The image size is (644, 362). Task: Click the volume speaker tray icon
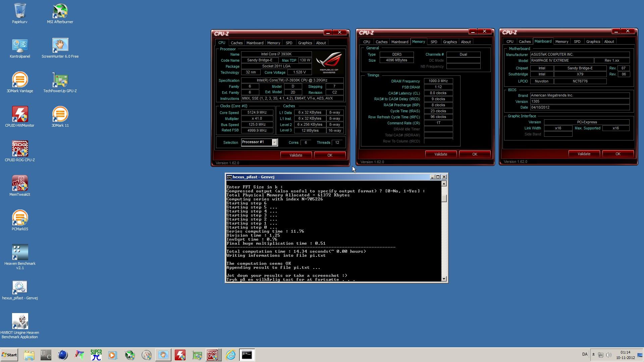point(609,355)
